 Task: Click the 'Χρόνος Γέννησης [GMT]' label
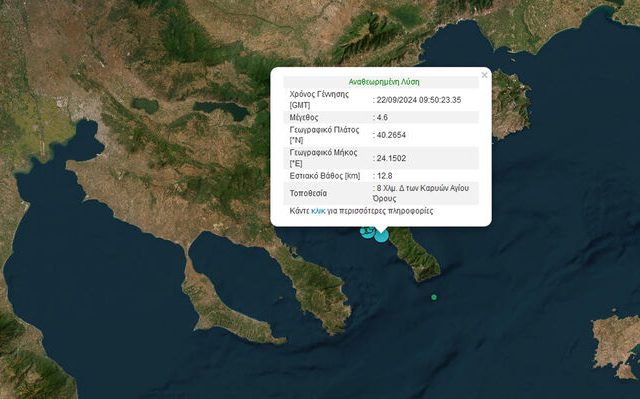point(319,100)
